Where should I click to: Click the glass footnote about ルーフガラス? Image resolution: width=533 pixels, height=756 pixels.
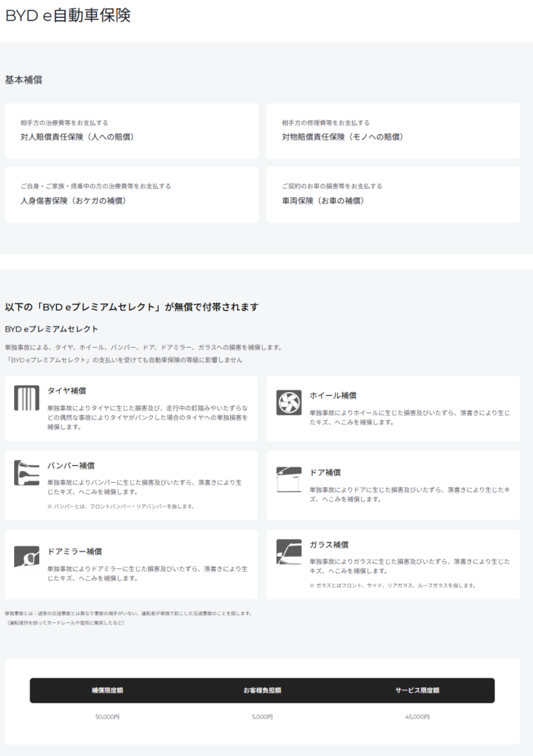point(392,585)
